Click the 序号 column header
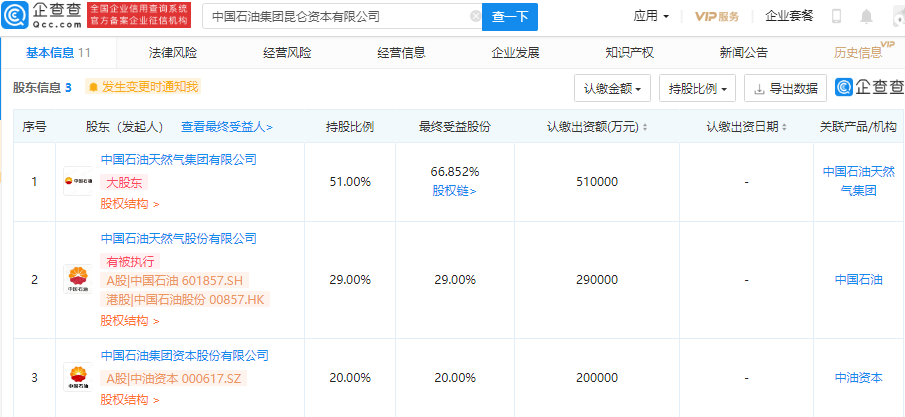The image size is (905, 417). click(x=35, y=127)
